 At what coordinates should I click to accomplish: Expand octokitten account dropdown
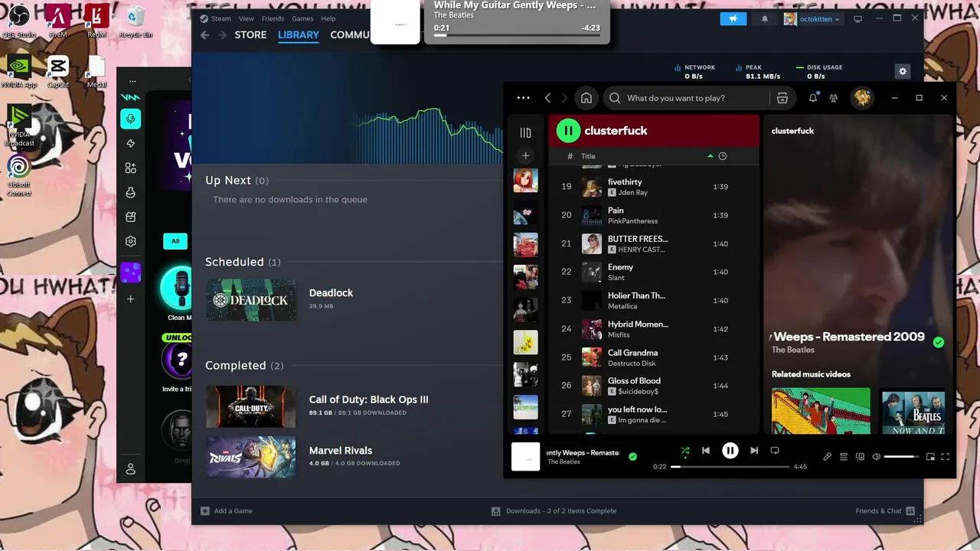click(x=812, y=19)
